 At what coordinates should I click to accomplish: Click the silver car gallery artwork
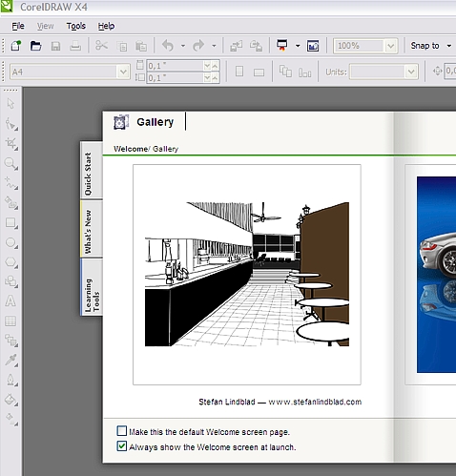tap(436, 275)
